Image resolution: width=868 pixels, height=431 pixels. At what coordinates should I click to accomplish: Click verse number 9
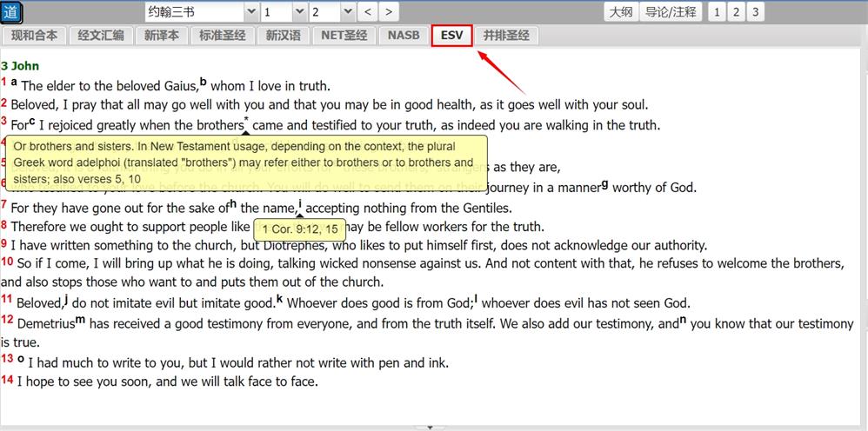[3, 243]
